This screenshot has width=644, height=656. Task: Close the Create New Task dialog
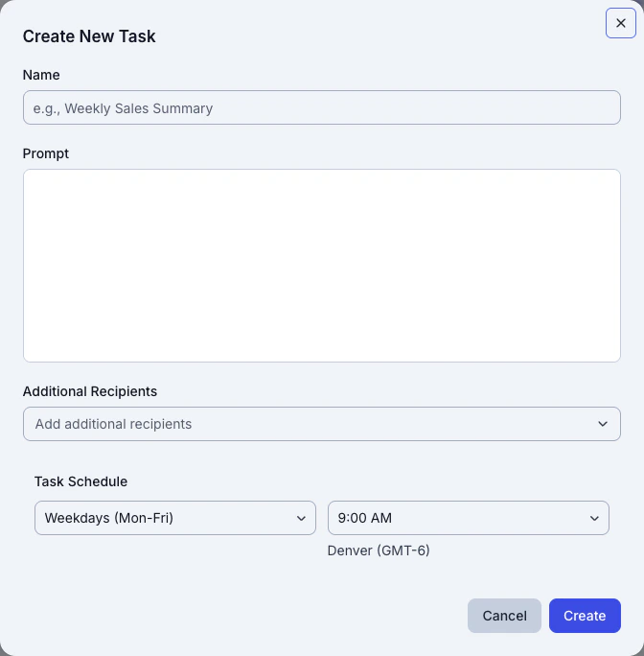(x=621, y=23)
